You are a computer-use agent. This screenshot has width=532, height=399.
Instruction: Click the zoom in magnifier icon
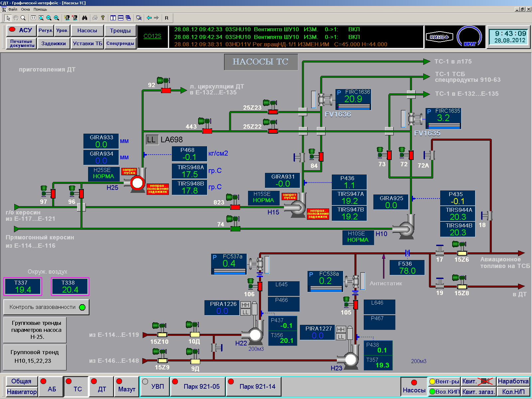(57, 18)
